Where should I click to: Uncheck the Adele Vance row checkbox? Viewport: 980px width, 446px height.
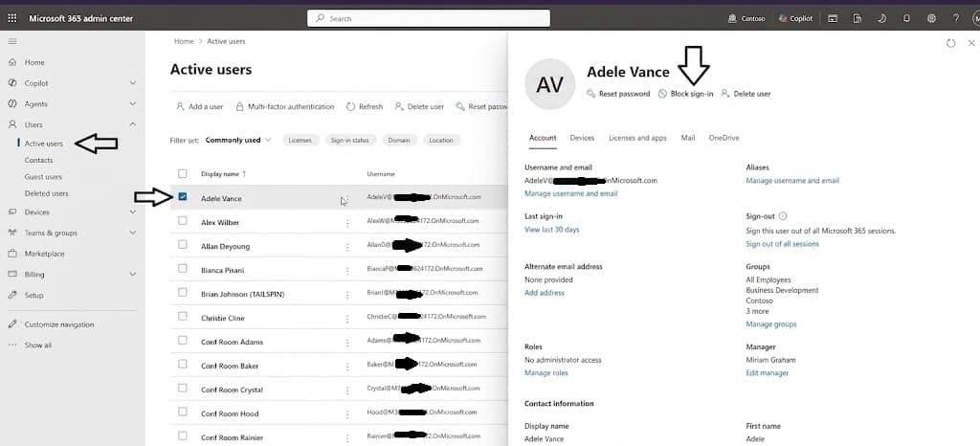click(183, 197)
